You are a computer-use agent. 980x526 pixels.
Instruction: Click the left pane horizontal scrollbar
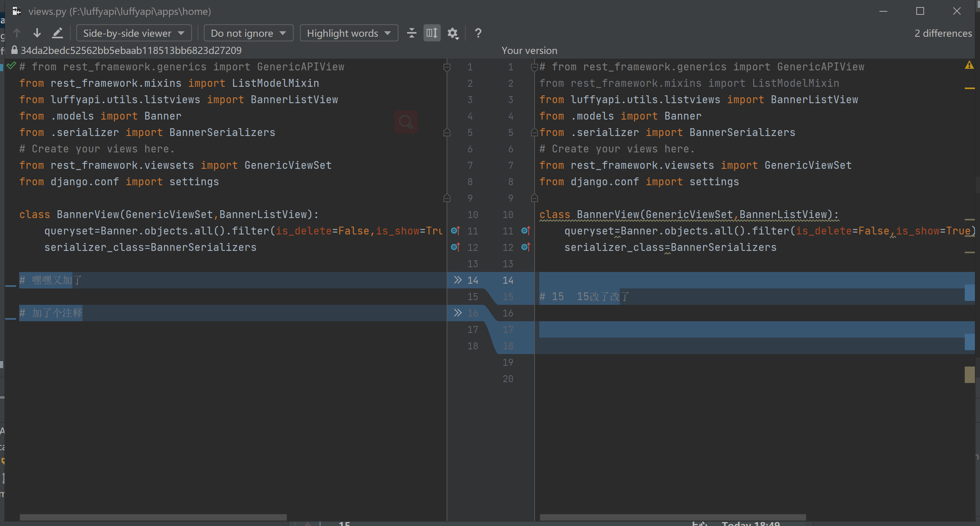(x=153, y=517)
